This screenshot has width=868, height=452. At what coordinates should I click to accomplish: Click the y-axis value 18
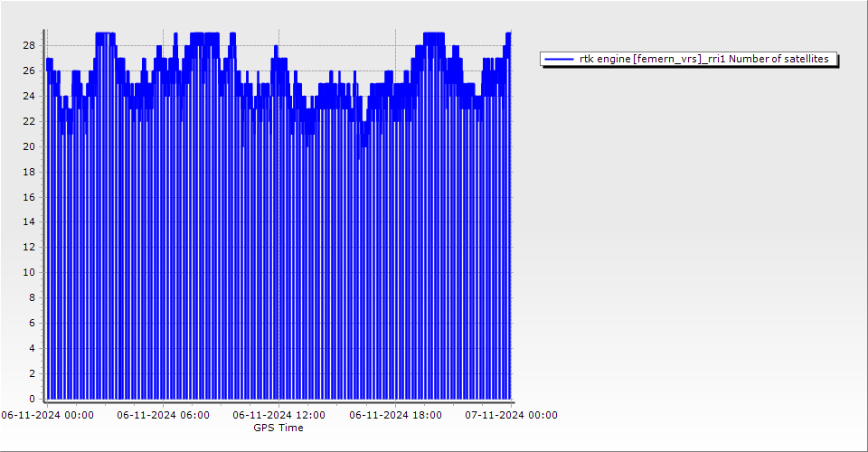tap(29, 172)
